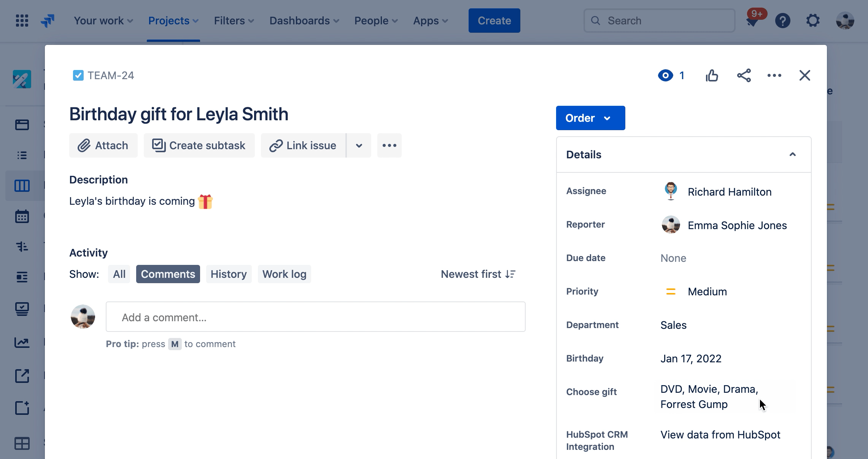Show All activity items
Screen dimensions: 868x459
(119, 274)
